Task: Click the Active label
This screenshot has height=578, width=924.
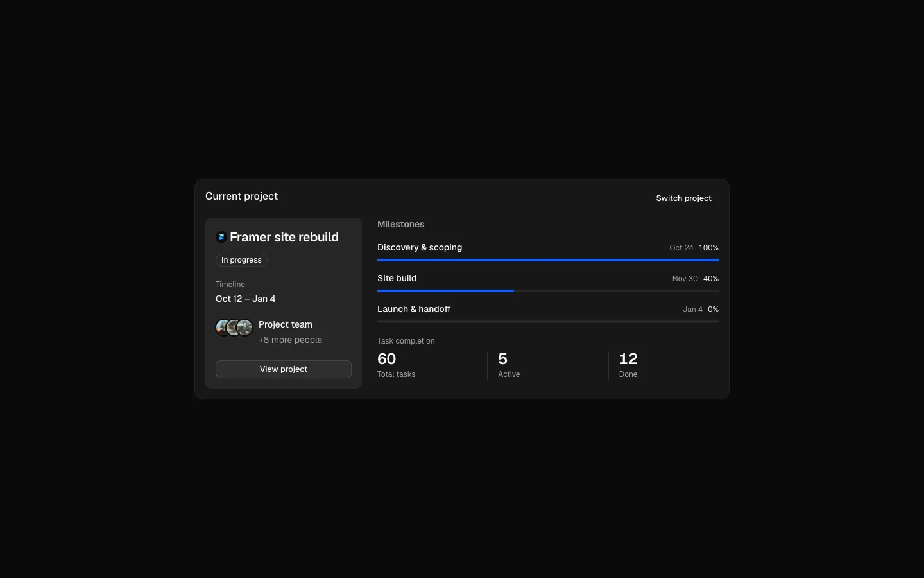Action: (x=509, y=374)
